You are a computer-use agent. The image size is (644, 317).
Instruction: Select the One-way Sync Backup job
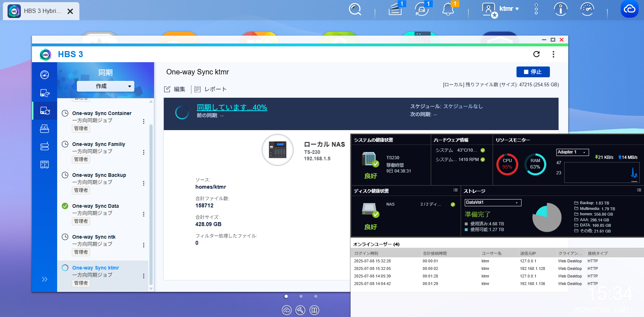[103, 183]
